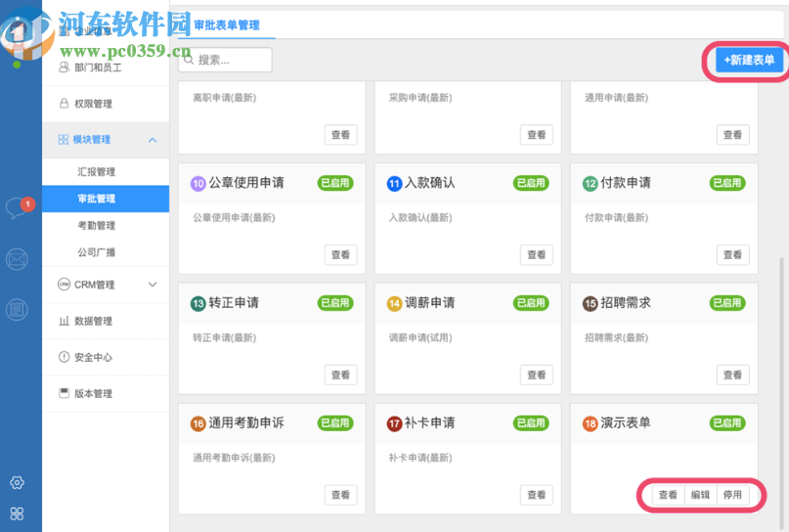Image resolution: width=789 pixels, height=532 pixels.
Task: Click the 已启用 status on 招聘需求
Action: (727, 303)
